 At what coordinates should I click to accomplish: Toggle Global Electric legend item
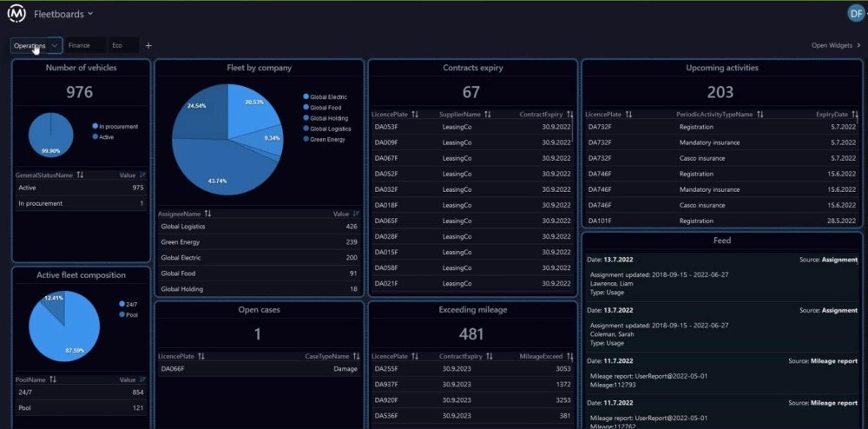325,97
